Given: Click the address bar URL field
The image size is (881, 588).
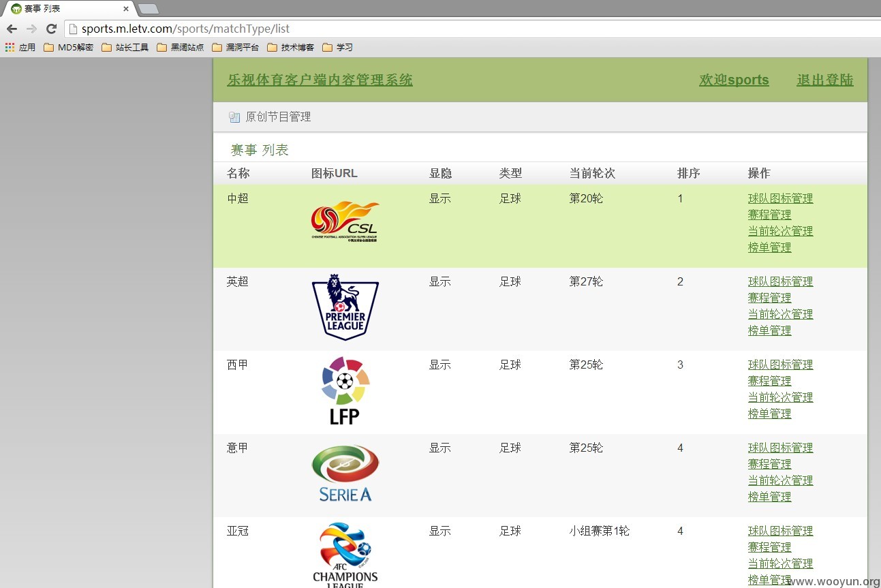Looking at the screenshot, I should coord(474,29).
